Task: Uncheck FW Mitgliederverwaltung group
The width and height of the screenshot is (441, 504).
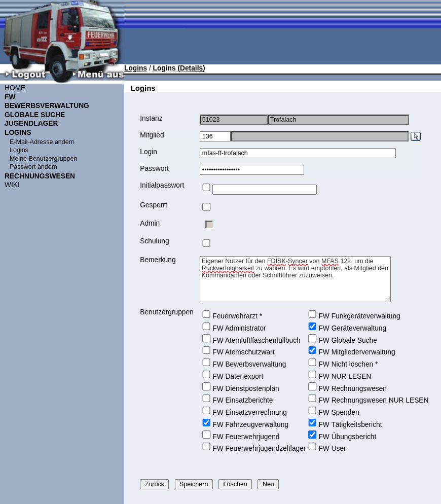Action: (x=312, y=350)
